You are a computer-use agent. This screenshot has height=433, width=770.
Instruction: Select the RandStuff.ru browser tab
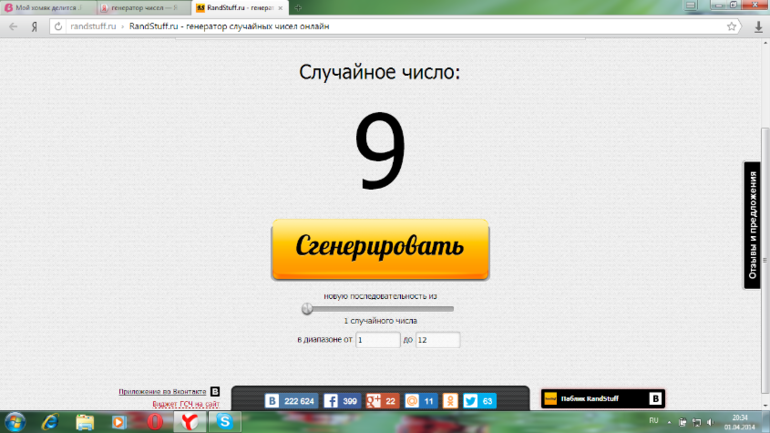coord(240,8)
